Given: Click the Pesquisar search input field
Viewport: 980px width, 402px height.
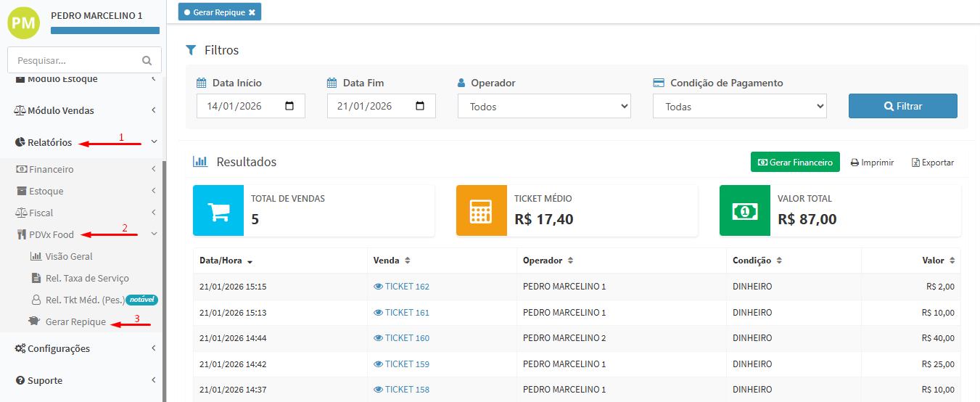Looking at the screenshot, I should (x=73, y=61).
